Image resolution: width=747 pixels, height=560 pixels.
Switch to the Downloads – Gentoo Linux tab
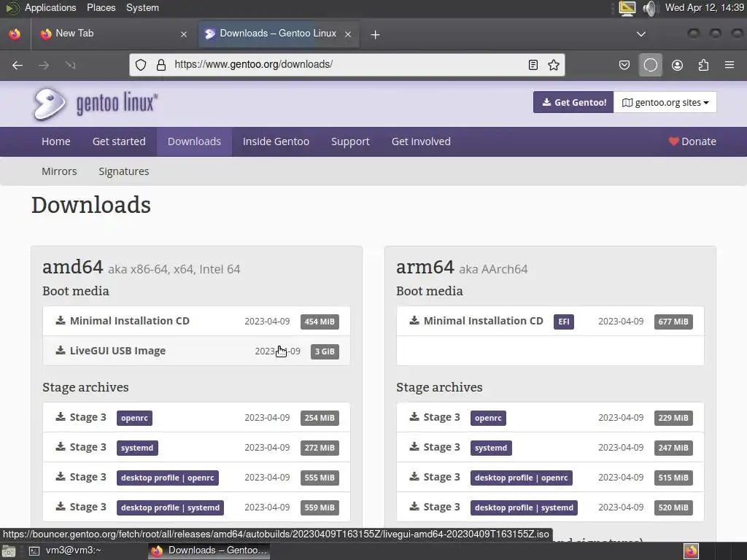pos(278,34)
